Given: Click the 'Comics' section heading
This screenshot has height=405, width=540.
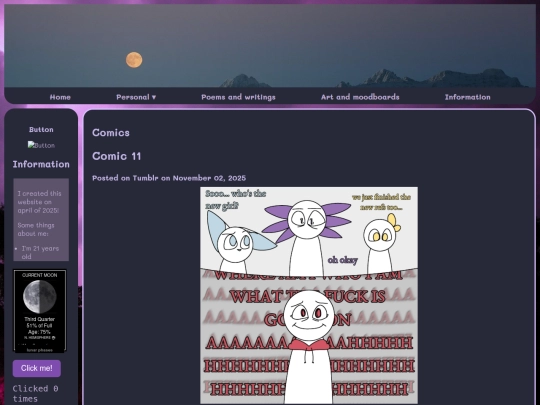Looking at the screenshot, I should tap(111, 133).
